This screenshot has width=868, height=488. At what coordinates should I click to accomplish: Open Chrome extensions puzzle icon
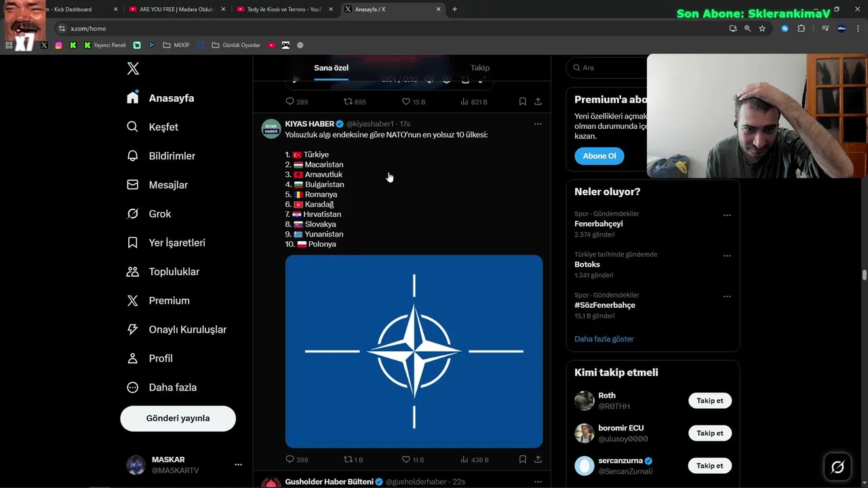click(801, 28)
